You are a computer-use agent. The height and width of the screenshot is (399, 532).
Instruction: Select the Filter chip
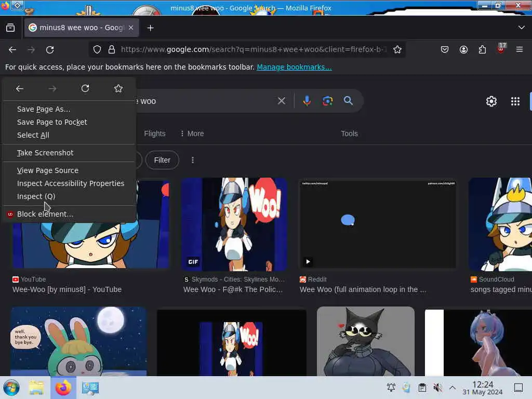tap(162, 160)
